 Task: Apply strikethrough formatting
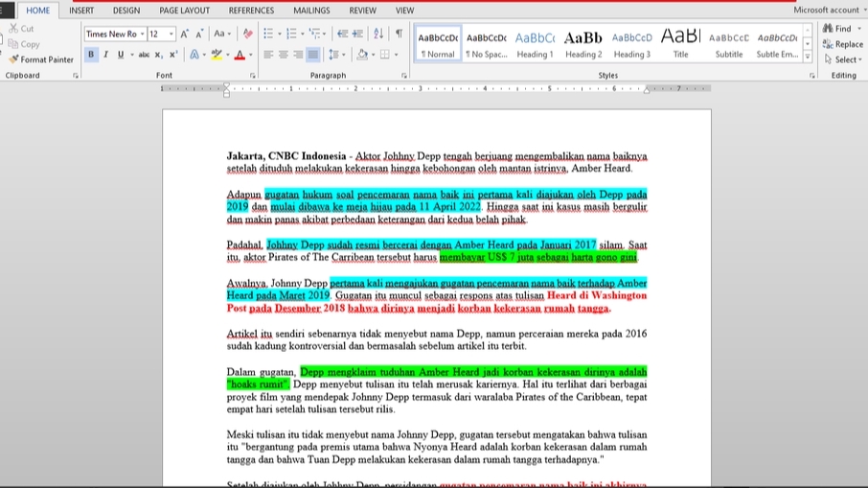(x=144, y=55)
